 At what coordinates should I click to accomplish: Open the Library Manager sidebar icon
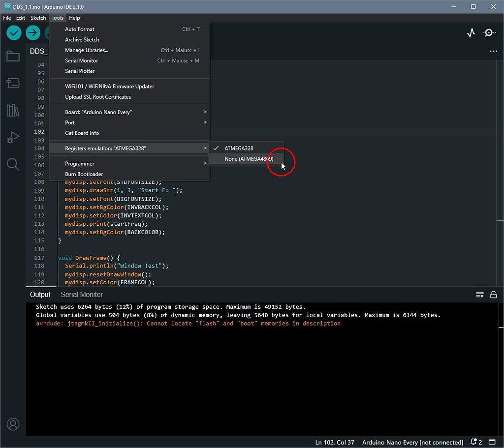13,110
